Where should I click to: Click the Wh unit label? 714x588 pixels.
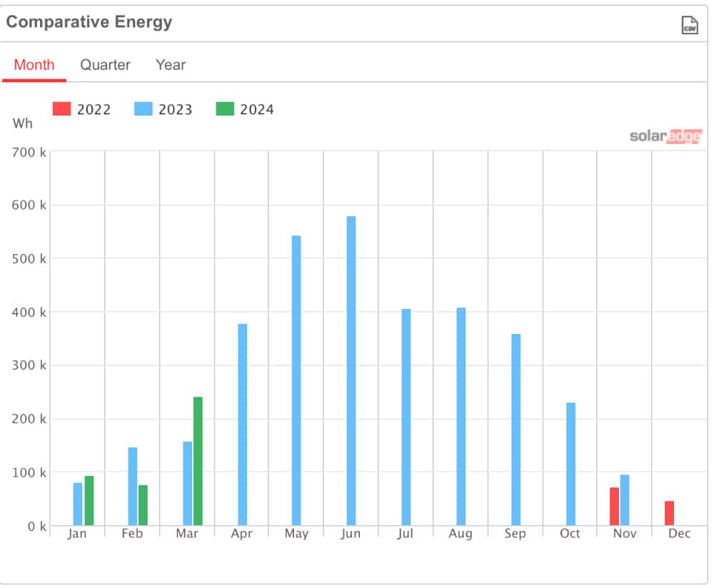click(23, 123)
